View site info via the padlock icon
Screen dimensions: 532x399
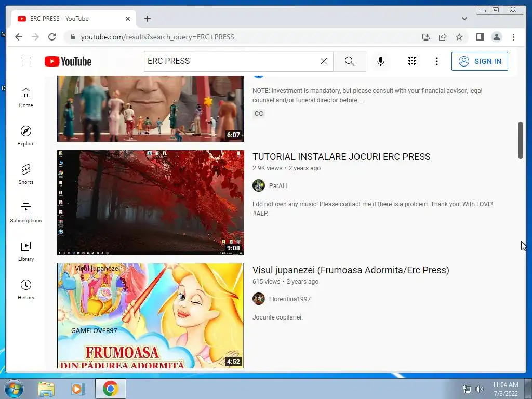click(72, 37)
